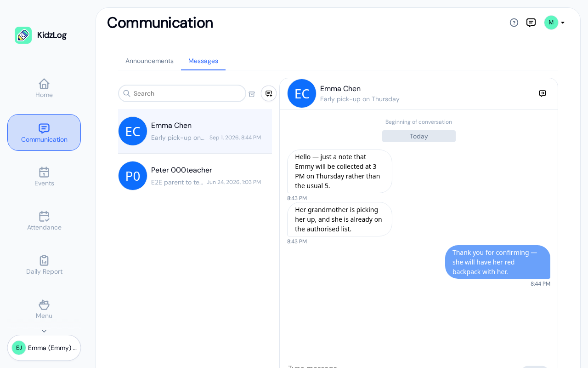The height and width of the screenshot is (368, 588).
Task: Select the Messages tab
Action: 203,61
